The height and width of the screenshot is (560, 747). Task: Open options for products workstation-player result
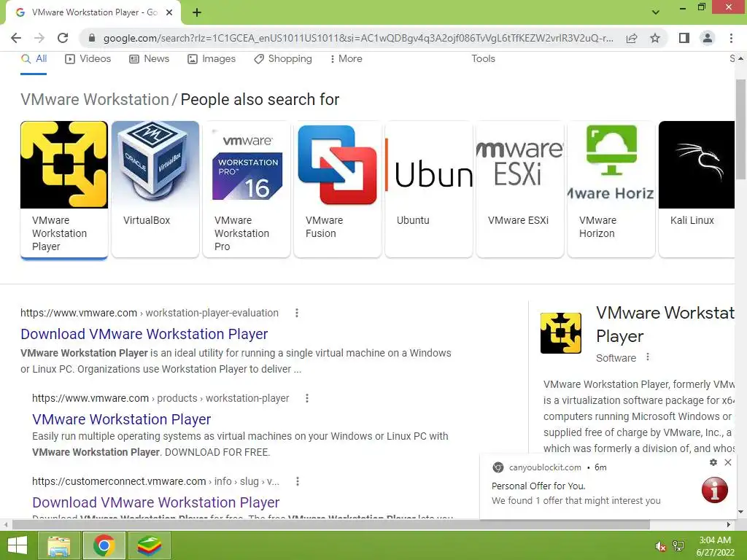point(307,398)
